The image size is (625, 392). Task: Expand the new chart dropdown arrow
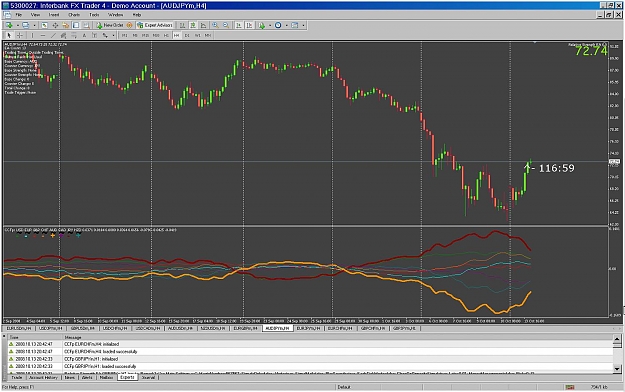point(17,25)
